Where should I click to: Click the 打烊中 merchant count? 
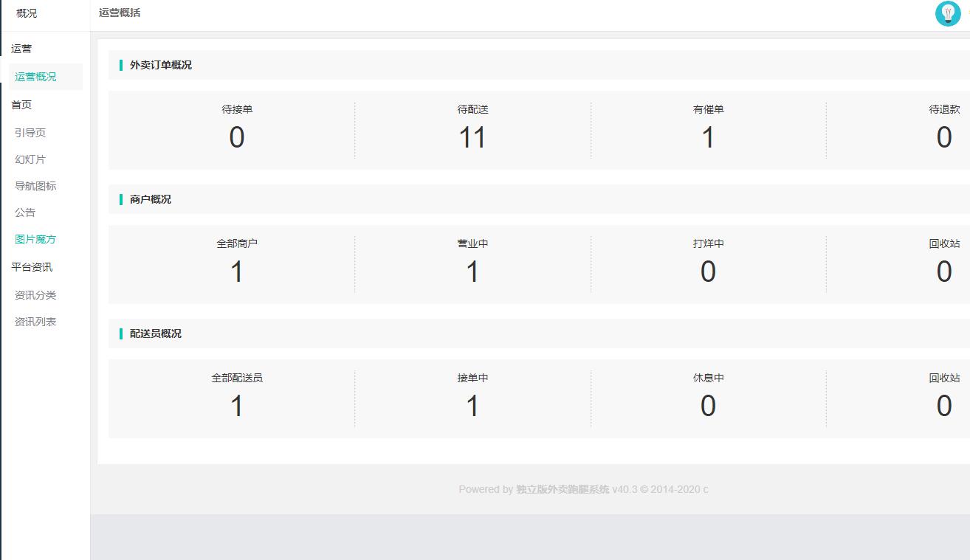click(x=708, y=272)
